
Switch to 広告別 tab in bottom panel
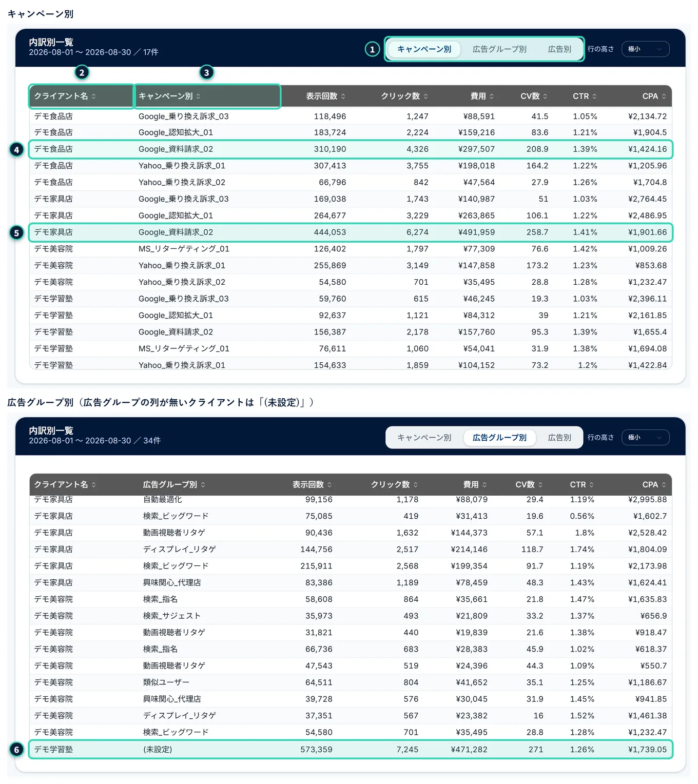coord(559,438)
